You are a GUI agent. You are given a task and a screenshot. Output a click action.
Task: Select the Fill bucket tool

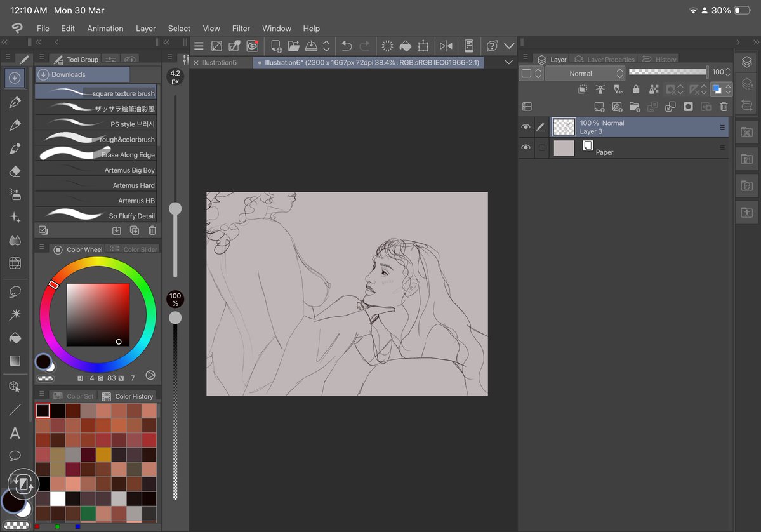pyautogui.click(x=15, y=337)
